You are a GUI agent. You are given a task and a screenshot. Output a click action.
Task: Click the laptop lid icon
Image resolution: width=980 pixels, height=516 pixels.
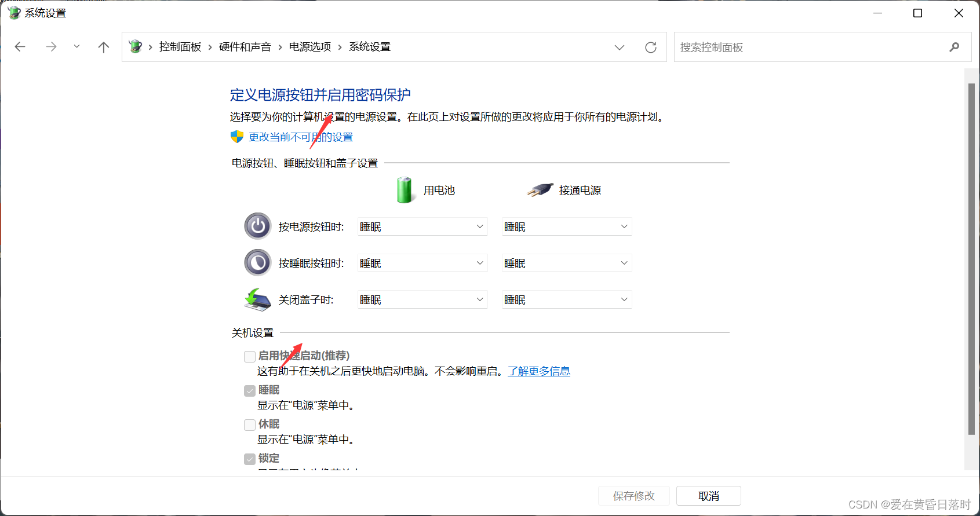[x=258, y=299]
